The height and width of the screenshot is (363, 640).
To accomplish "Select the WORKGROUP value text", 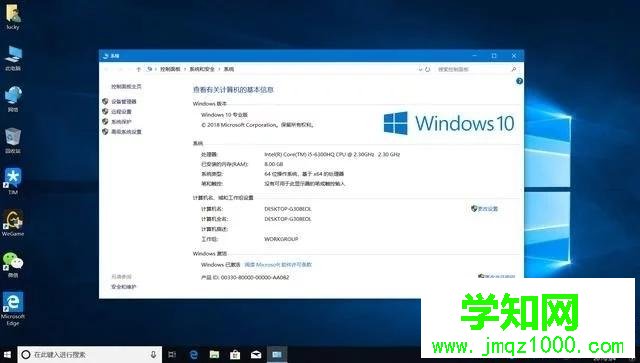I will click(281, 239).
